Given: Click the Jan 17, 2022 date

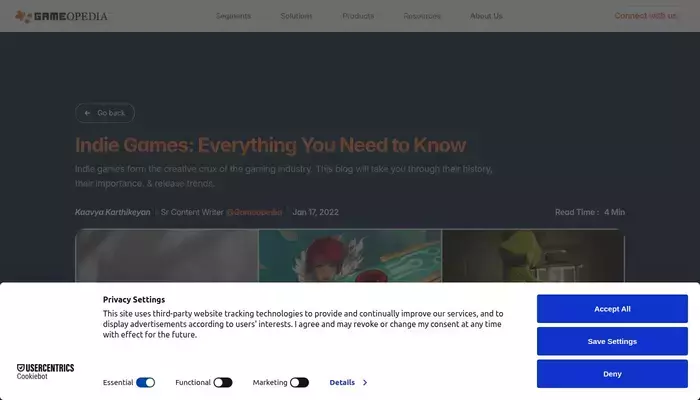Looking at the screenshot, I should tap(315, 212).
